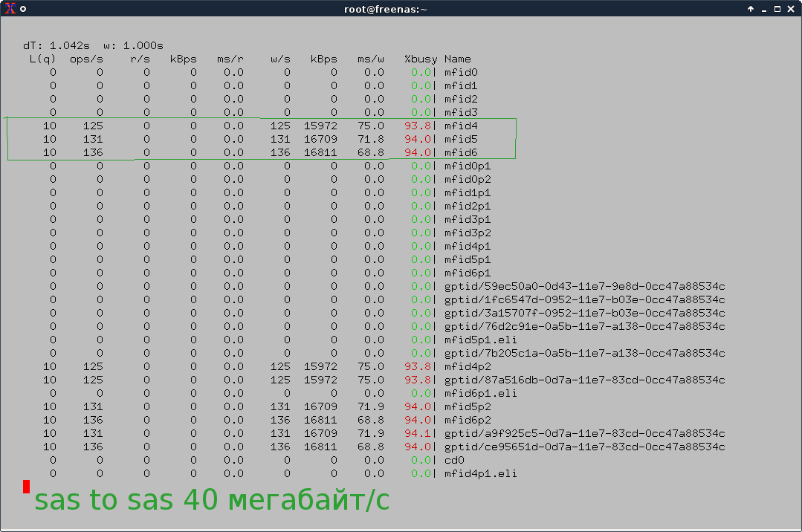Click the gptid/7b205c1a-0a5b entry

[x=585, y=353]
